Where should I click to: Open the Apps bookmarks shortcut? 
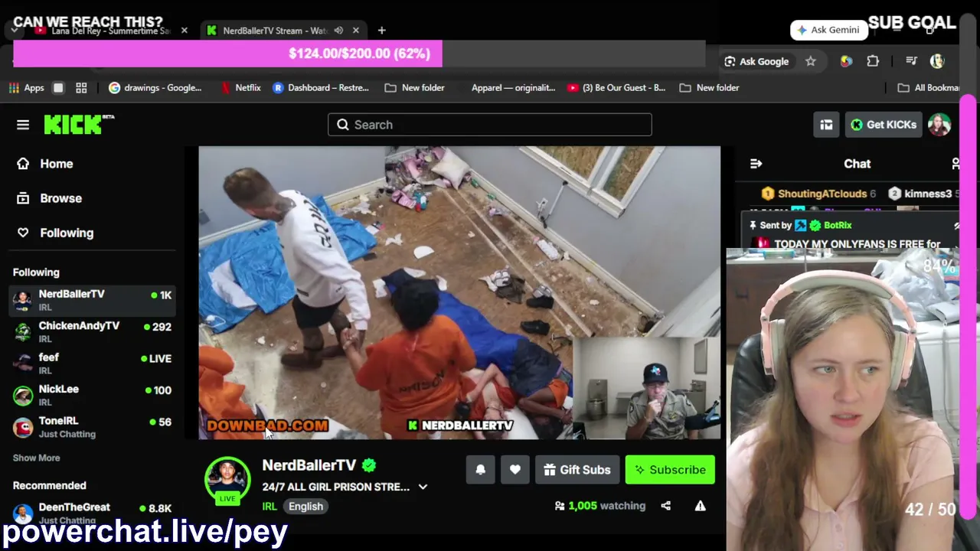tap(27, 88)
